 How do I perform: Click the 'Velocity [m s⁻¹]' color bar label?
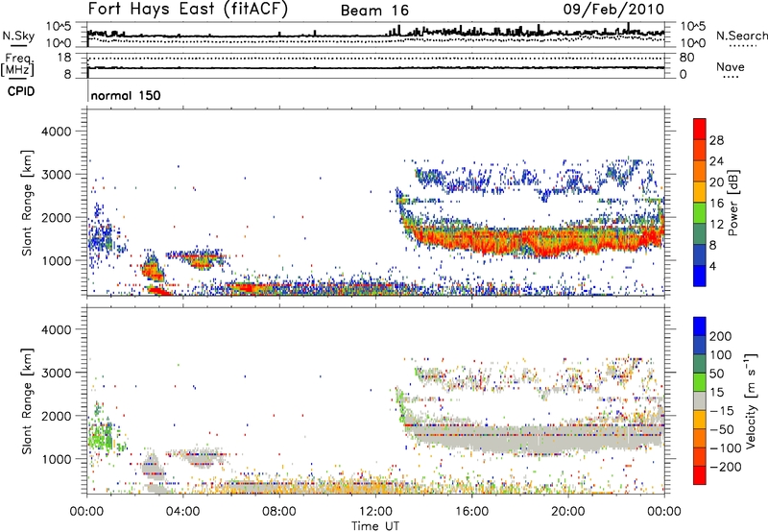click(751, 400)
